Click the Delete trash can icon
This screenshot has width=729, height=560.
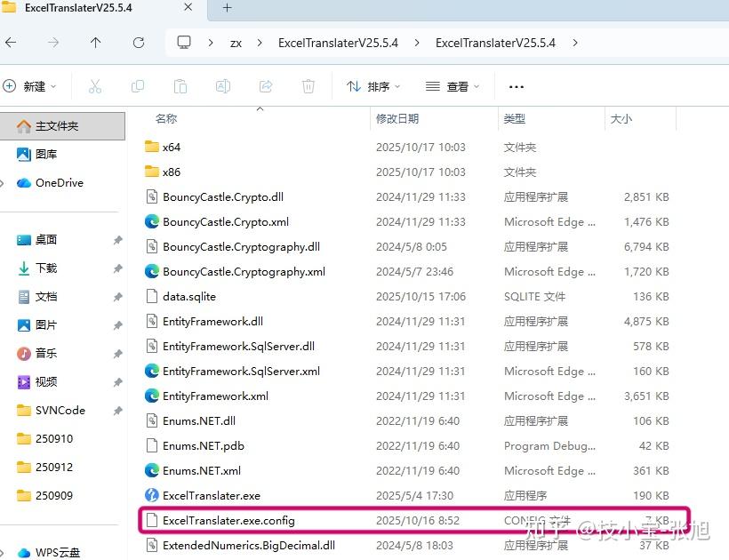click(308, 86)
